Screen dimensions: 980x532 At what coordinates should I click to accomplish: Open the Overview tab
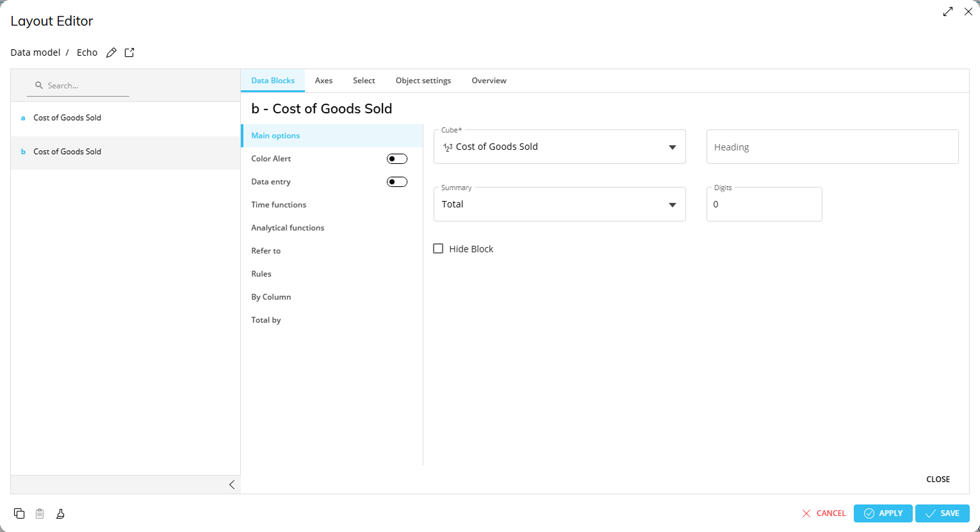489,81
